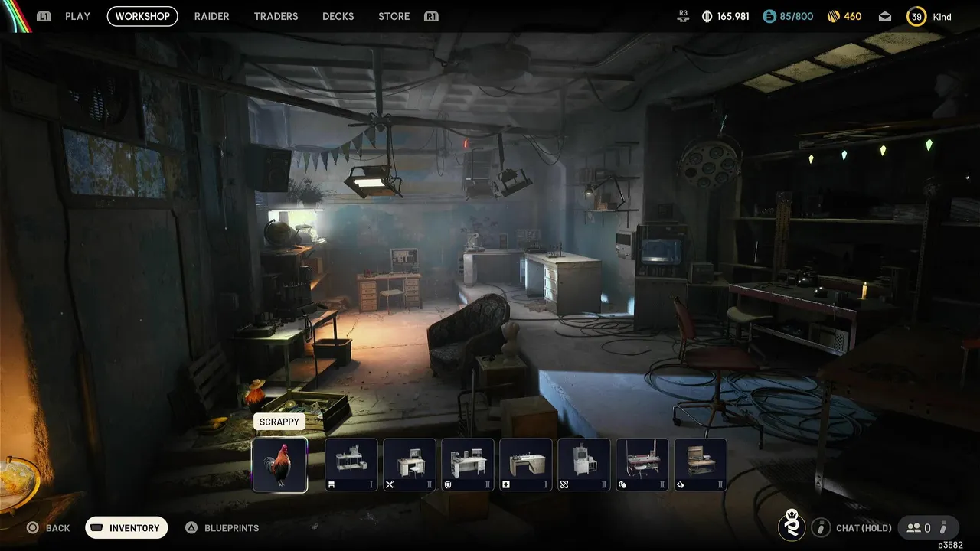Image resolution: width=980 pixels, height=551 pixels.
Task: Click the L1 shoulder button icon
Action: click(x=44, y=16)
